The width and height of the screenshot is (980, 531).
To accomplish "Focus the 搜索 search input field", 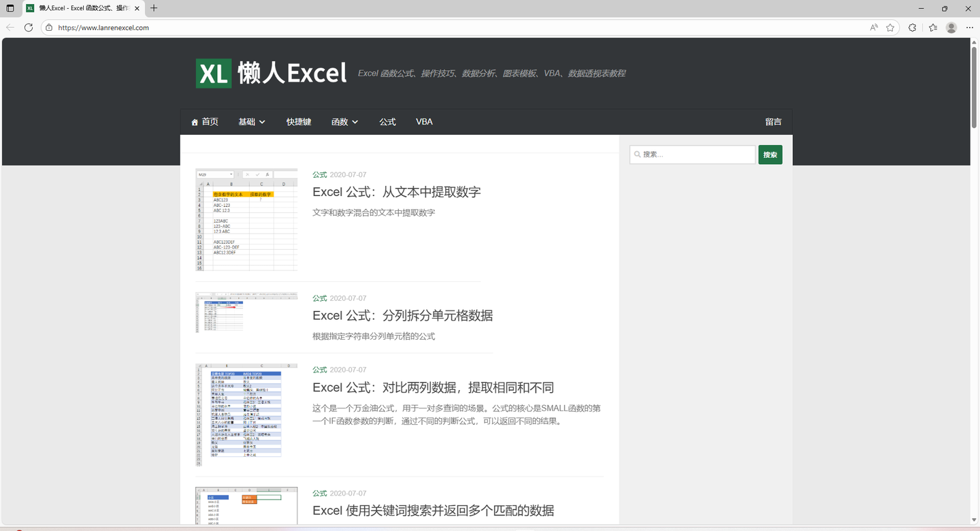I will coord(693,155).
